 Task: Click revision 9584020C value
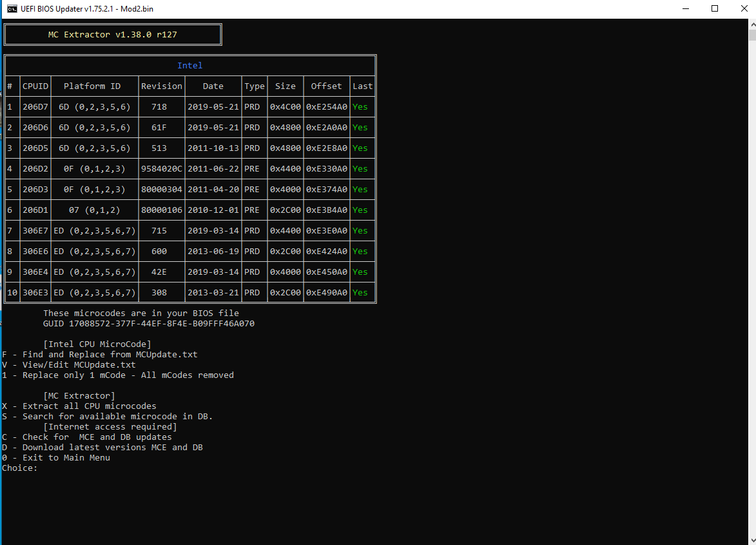[x=162, y=169]
